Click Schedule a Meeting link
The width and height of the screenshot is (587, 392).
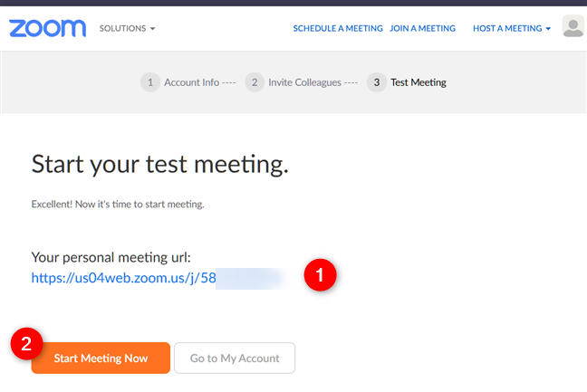point(338,28)
